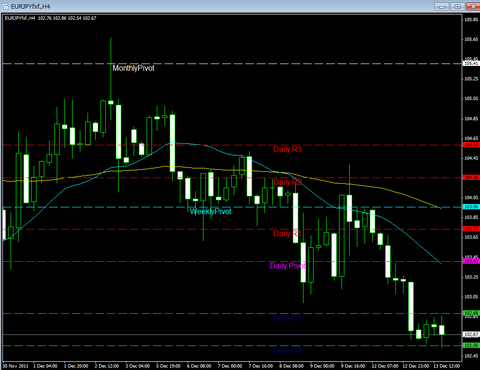
Task: Click the green 102.88 price tag
Action: pyautogui.click(x=471, y=313)
